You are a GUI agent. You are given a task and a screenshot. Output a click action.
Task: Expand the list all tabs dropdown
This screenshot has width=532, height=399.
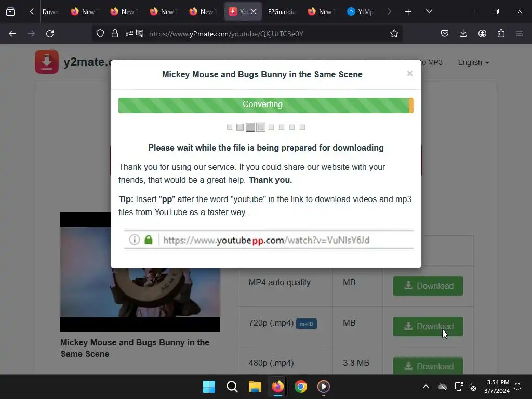pos(429,11)
